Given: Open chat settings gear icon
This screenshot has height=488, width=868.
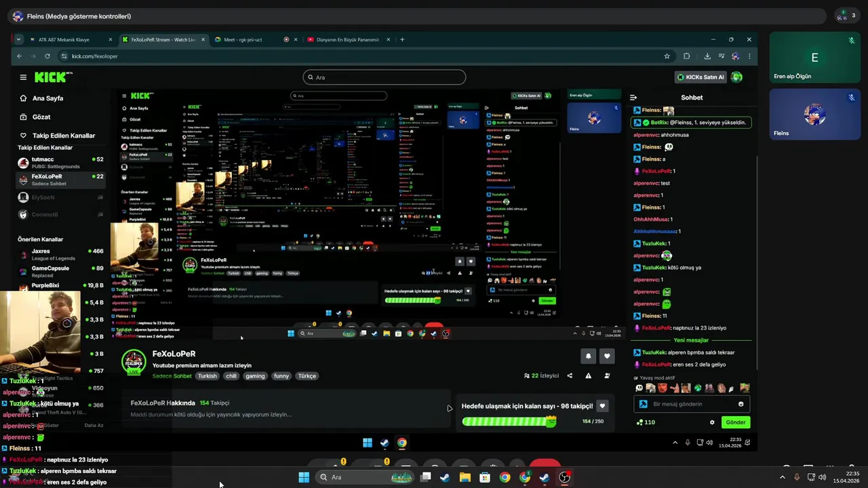Looking at the screenshot, I should click(712, 422).
